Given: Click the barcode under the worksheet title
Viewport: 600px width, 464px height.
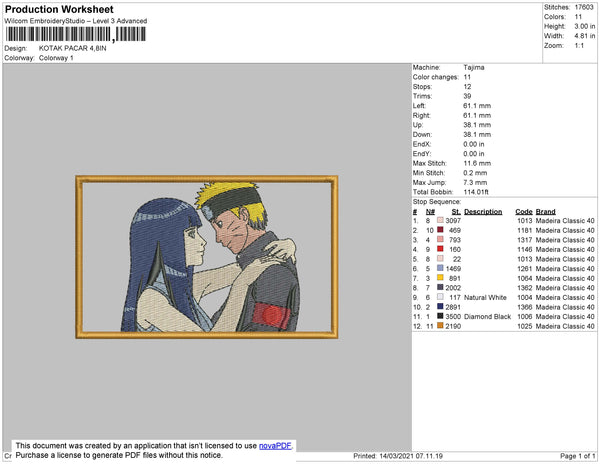Looking at the screenshot, I should coord(75,34).
